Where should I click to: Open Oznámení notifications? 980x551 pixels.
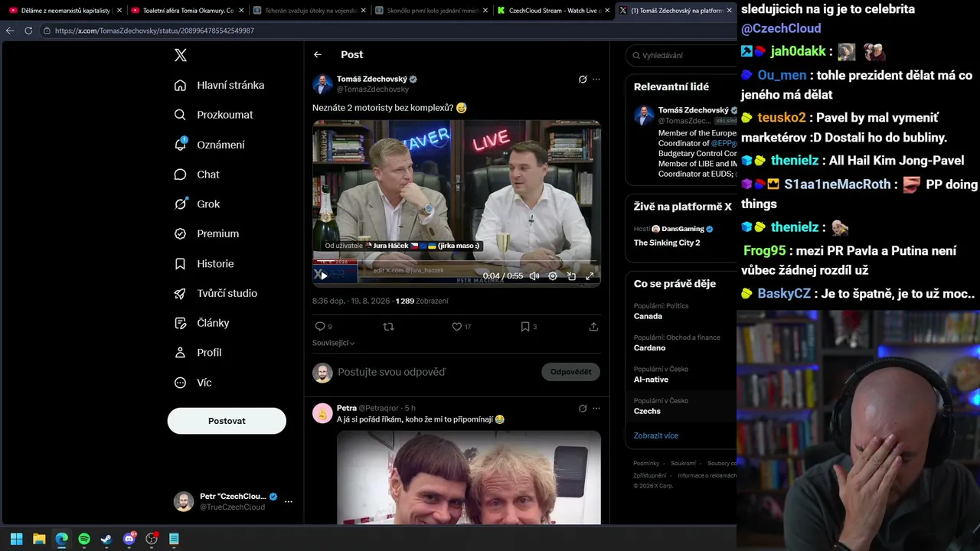tap(209, 145)
